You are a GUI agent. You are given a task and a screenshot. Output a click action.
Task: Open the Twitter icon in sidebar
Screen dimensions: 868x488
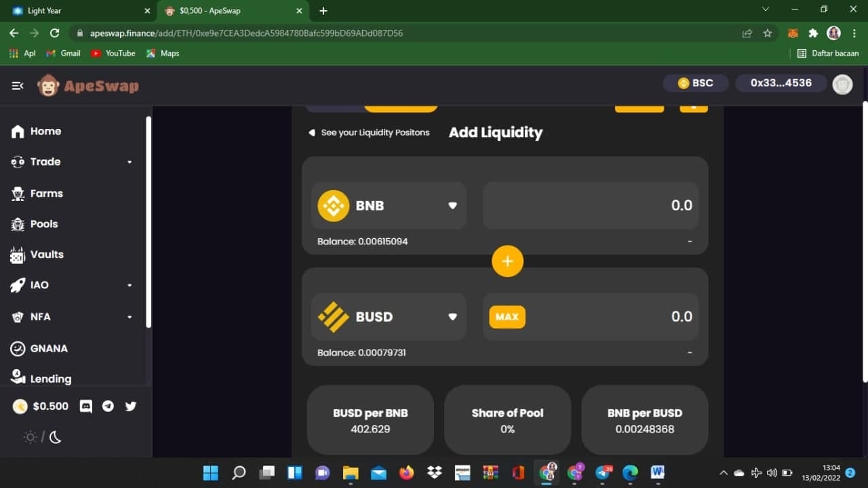pos(131,406)
